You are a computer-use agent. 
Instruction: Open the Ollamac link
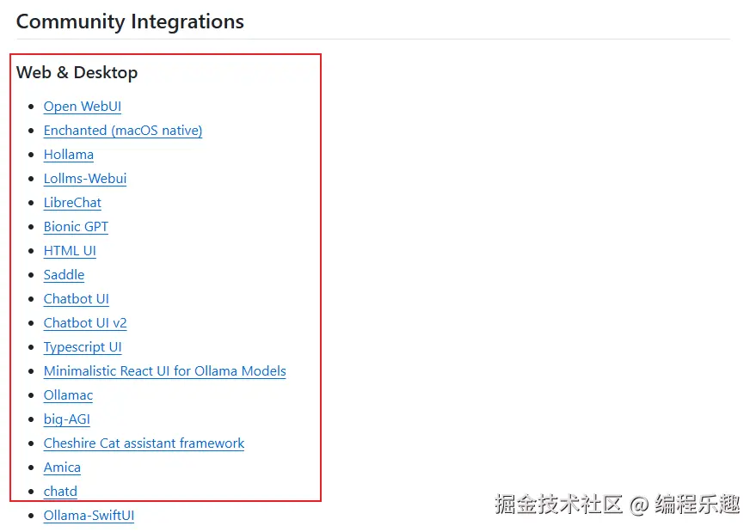click(68, 395)
